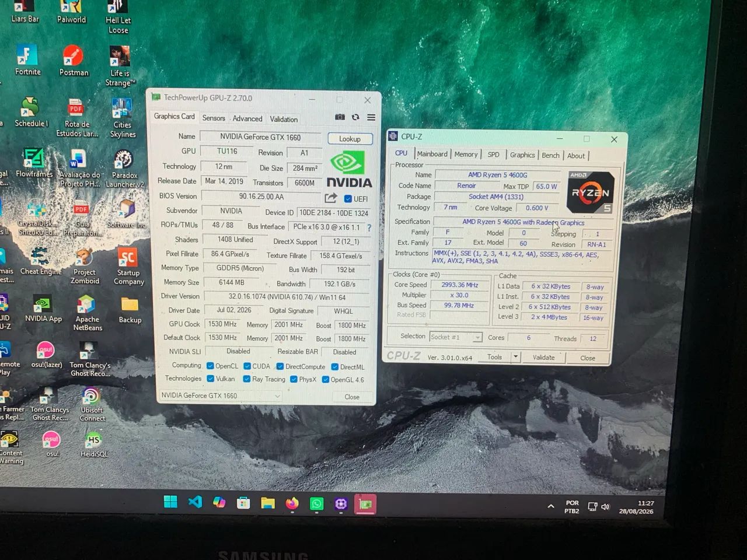This screenshot has height=560, width=747.
Task: Click the Close button in GPU-Z
Action: click(352, 397)
